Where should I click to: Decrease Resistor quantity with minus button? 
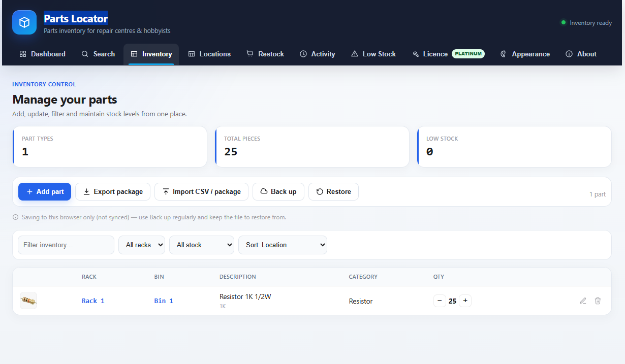coord(440,301)
